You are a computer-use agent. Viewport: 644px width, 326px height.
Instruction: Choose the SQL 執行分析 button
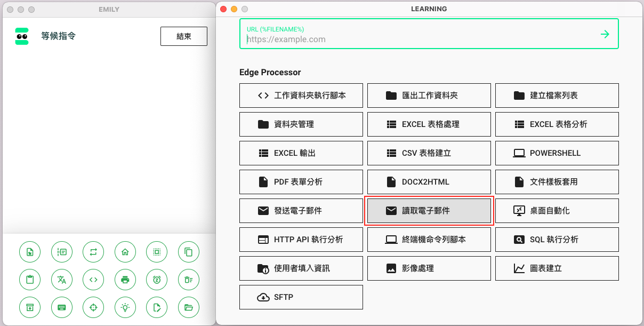557,240
